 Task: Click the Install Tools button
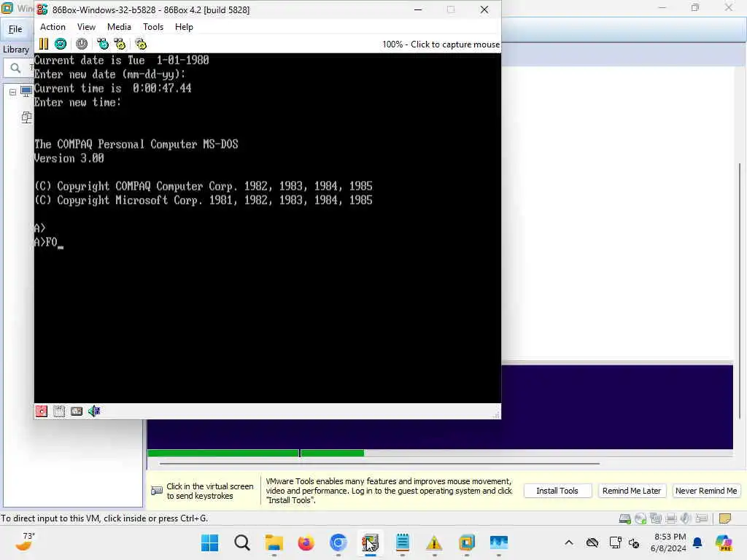point(557,491)
